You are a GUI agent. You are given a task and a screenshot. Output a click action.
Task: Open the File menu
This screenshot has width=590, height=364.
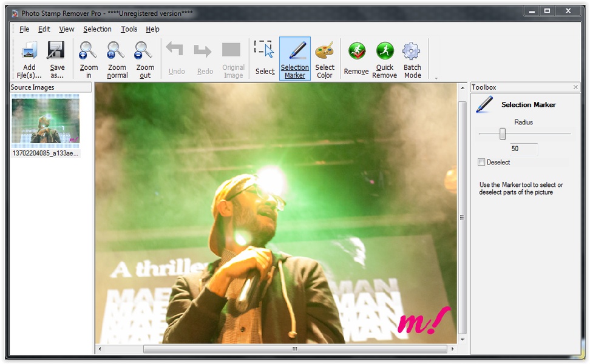pos(24,29)
